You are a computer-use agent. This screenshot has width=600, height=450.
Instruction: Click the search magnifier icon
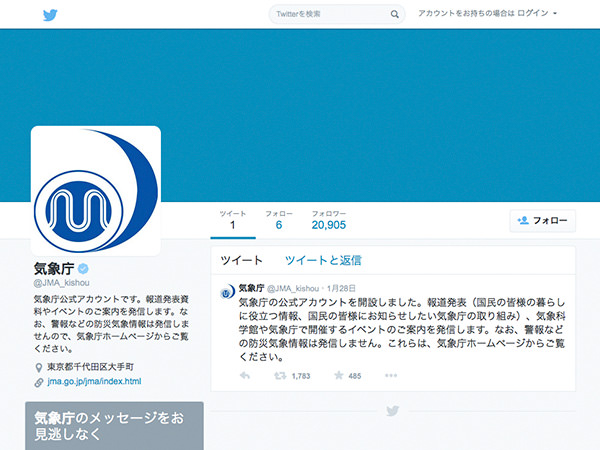tap(395, 14)
